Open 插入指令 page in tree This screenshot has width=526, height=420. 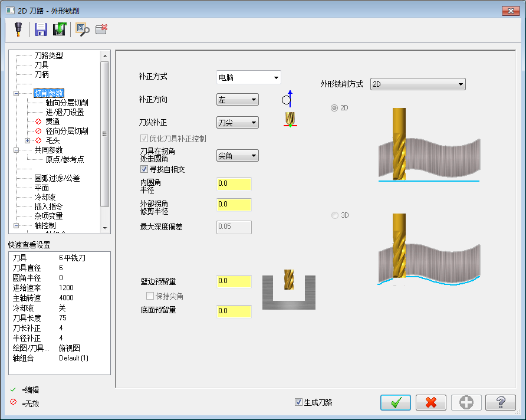48,206
